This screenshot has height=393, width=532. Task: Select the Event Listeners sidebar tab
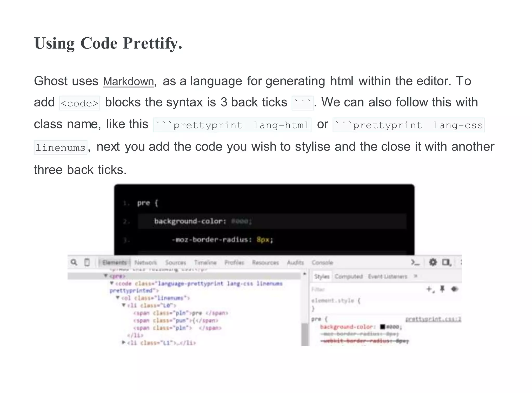tap(388, 276)
